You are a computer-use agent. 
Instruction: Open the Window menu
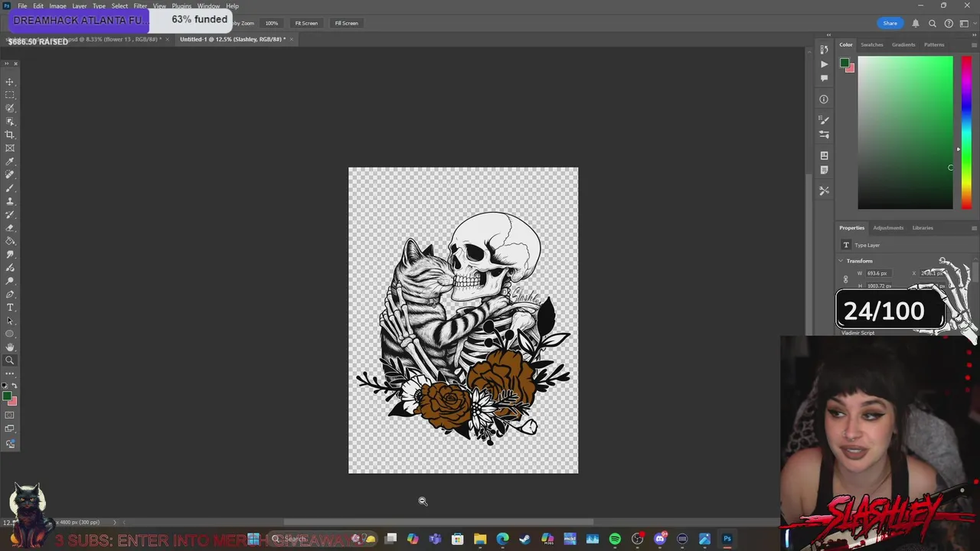[208, 6]
